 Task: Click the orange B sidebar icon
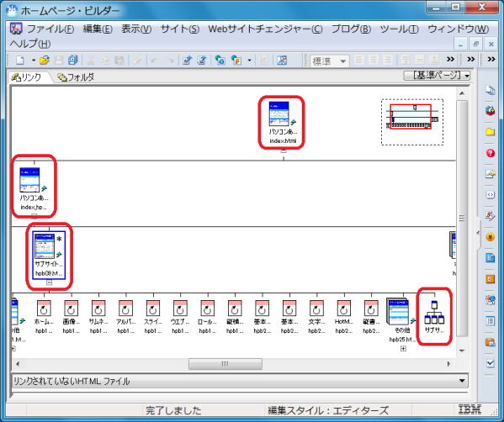[490, 279]
